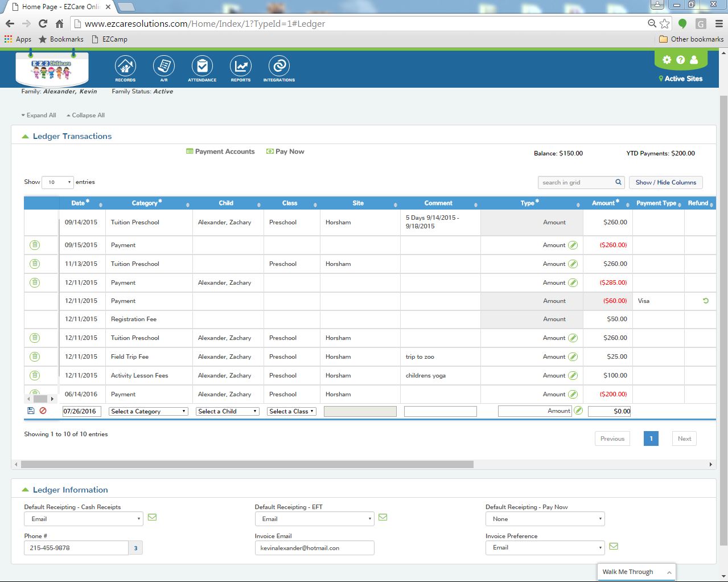
Task: Cancel the new ledger entry row
Action: (x=43, y=411)
